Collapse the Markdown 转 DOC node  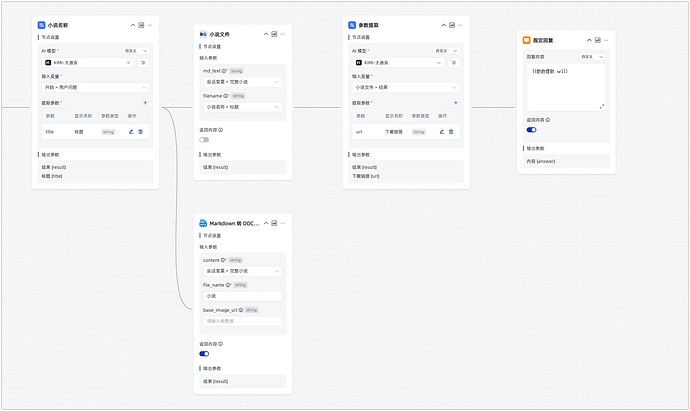(266, 223)
